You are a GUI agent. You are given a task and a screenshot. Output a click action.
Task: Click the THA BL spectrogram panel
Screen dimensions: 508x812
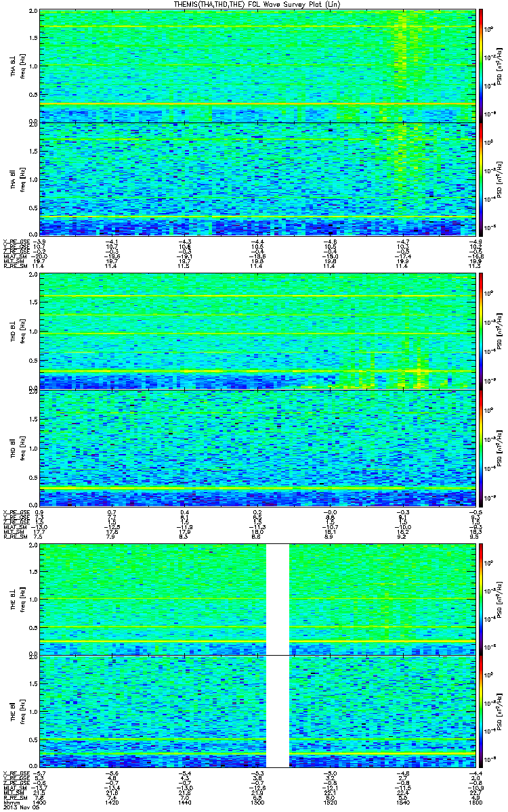257,66
